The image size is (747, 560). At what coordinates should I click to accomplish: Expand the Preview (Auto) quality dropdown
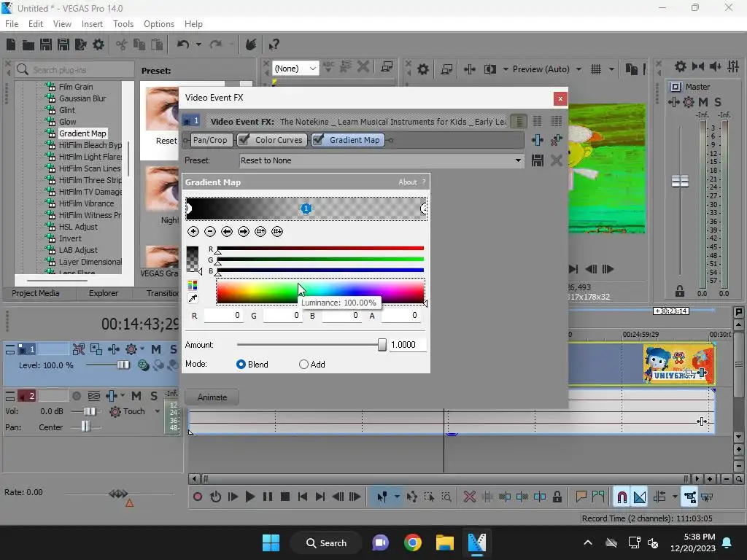point(578,69)
